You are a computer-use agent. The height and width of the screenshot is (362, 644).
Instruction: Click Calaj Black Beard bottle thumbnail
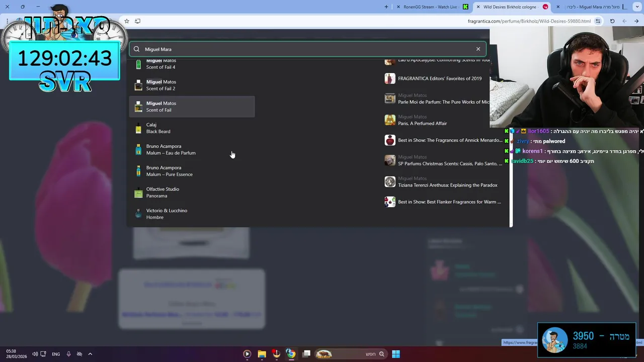pyautogui.click(x=138, y=128)
